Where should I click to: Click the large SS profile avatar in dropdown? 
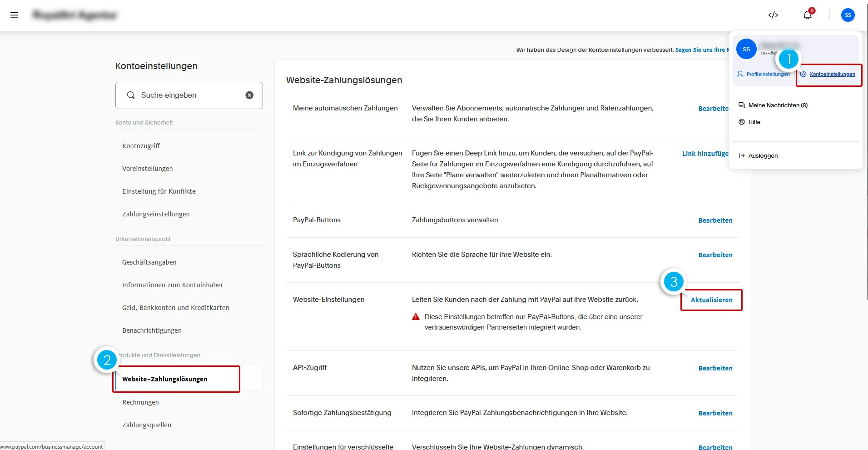click(746, 49)
